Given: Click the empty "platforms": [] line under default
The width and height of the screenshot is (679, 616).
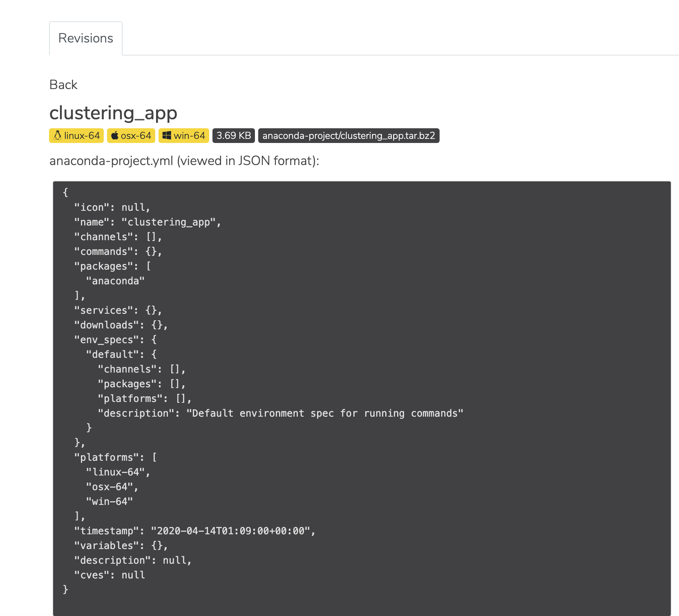Looking at the screenshot, I should tap(145, 399).
